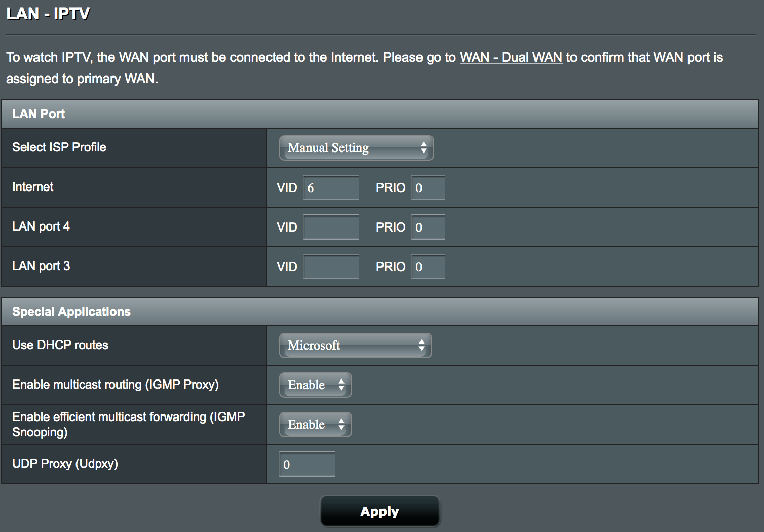Click the Special Applications section header
Image resolution: width=764 pixels, height=532 pixels.
click(x=71, y=312)
